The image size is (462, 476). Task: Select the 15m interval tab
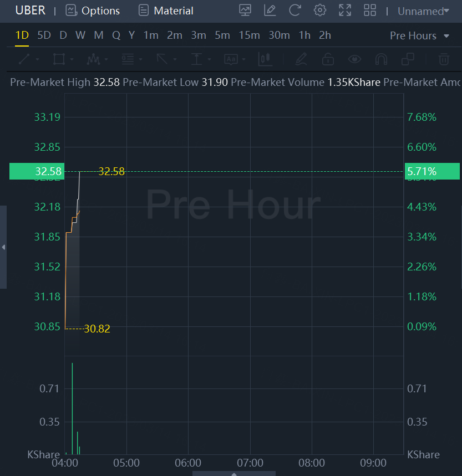point(249,35)
